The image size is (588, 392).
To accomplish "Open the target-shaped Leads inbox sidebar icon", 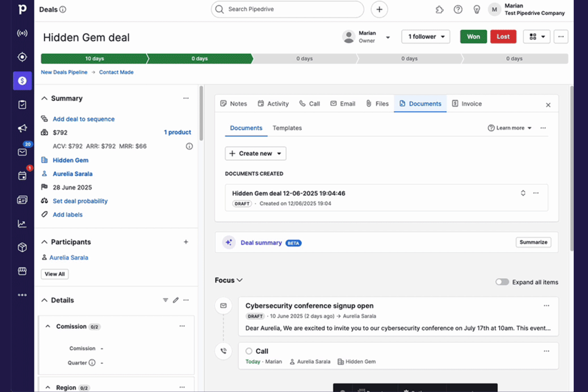I will pyautogui.click(x=22, y=57).
